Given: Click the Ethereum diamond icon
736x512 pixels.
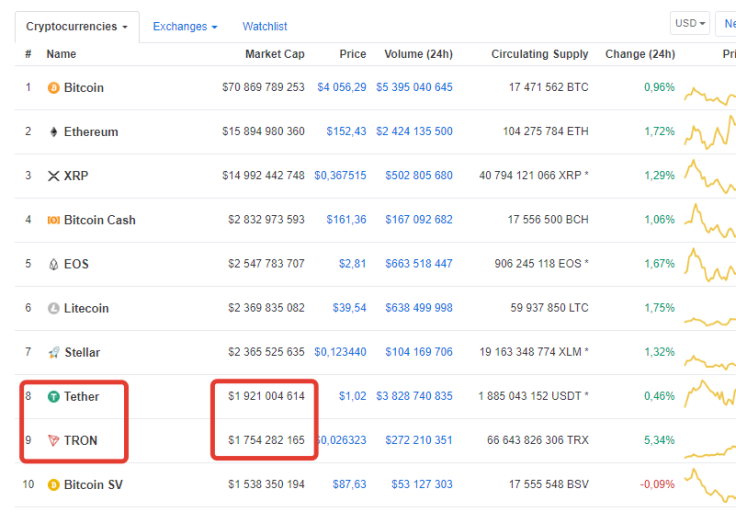Looking at the screenshot, I should click(x=54, y=132).
